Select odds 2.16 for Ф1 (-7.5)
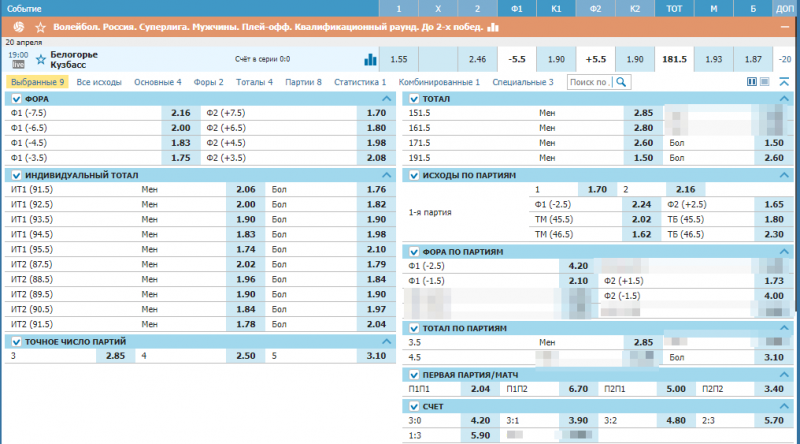Image resolution: width=800 pixels, height=444 pixels. 180,114
